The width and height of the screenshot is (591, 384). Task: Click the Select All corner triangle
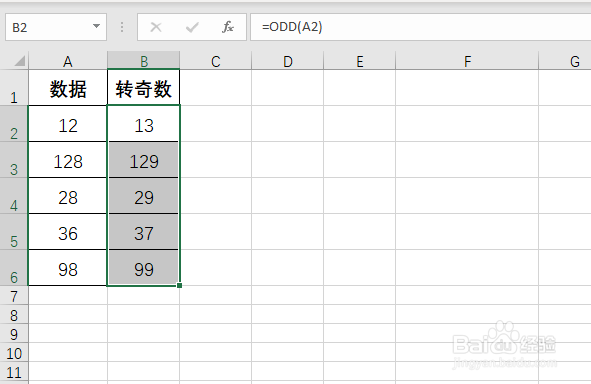pyautogui.click(x=19, y=61)
